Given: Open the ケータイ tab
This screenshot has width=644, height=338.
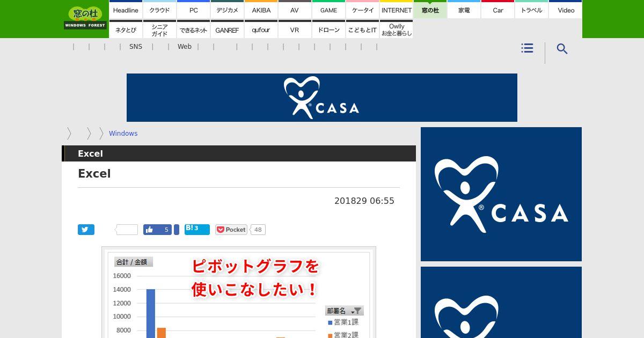Looking at the screenshot, I should coord(362,9).
